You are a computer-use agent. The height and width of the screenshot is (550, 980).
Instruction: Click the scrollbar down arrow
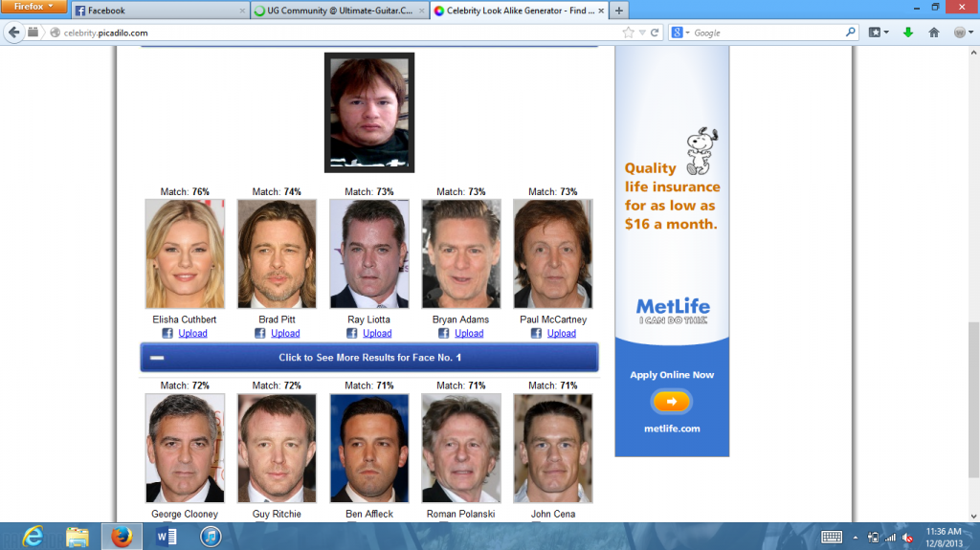(x=973, y=517)
